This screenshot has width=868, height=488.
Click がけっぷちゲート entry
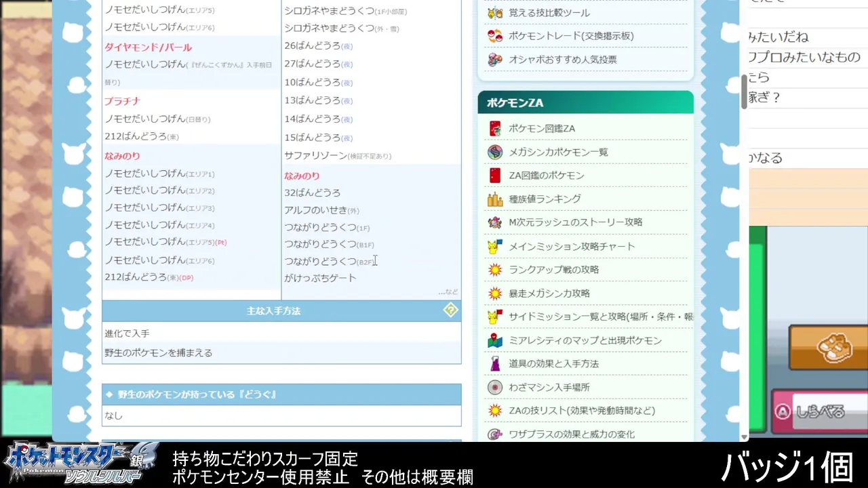pos(320,278)
